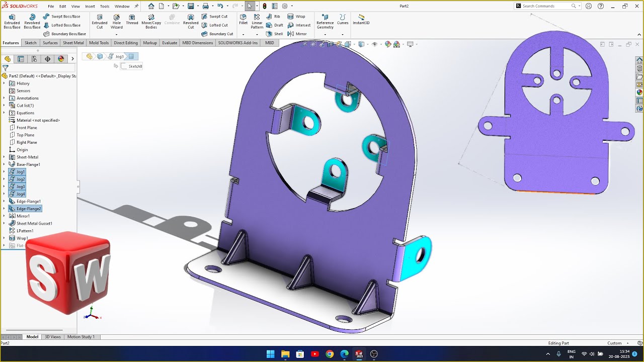The image size is (644, 362).
Task: Choose the Extruded Cut tool
Action: coord(100,21)
